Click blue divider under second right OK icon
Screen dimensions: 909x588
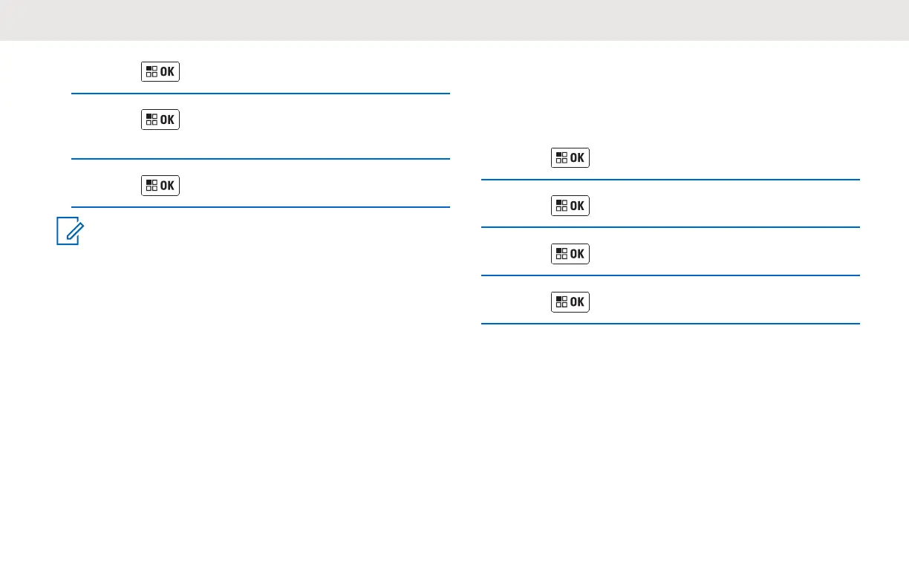(671, 227)
